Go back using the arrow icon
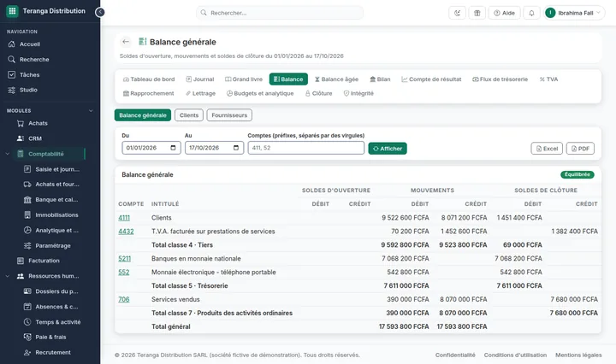616x364 pixels. pyautogui.click(x=126, y=42)
